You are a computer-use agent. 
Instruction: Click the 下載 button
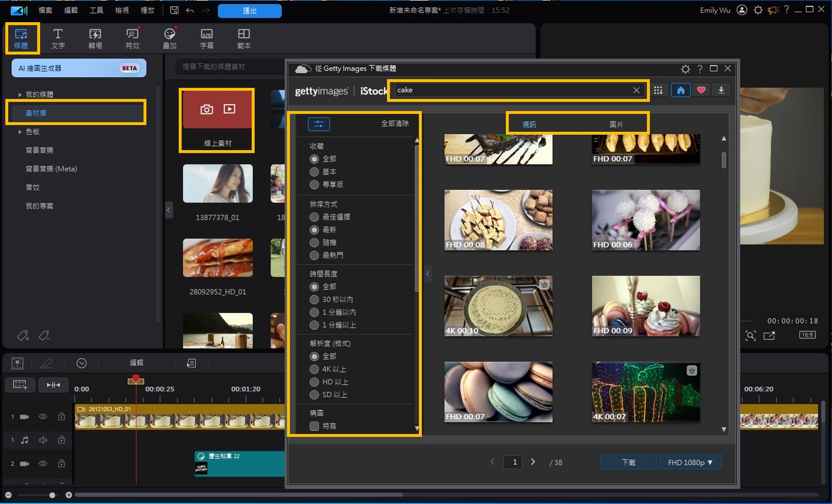[x=628, y=462]
